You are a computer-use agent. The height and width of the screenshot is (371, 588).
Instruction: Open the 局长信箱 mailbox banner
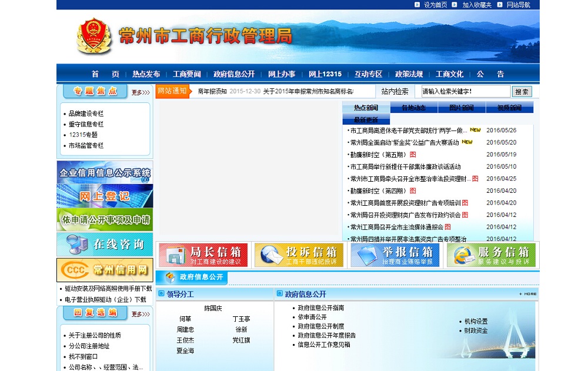click(x=203, y=255)
